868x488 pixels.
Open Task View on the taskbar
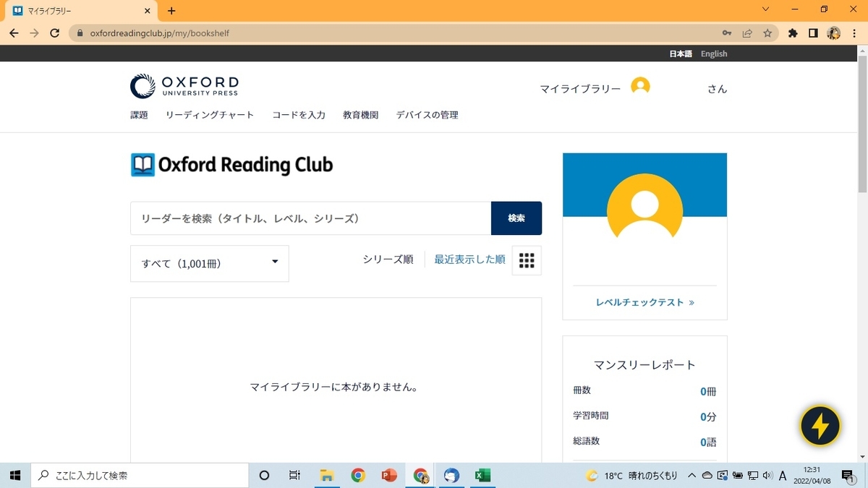pyautogui.click(x=294, y=475)
